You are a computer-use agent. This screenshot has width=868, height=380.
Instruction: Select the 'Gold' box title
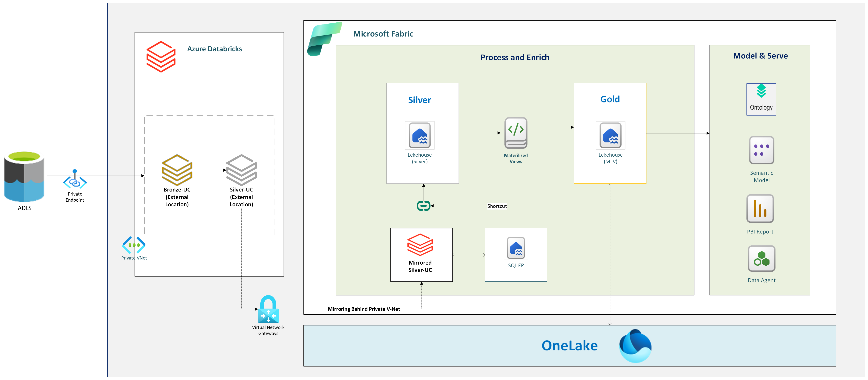pyautogui.click(x=610, y=99)
